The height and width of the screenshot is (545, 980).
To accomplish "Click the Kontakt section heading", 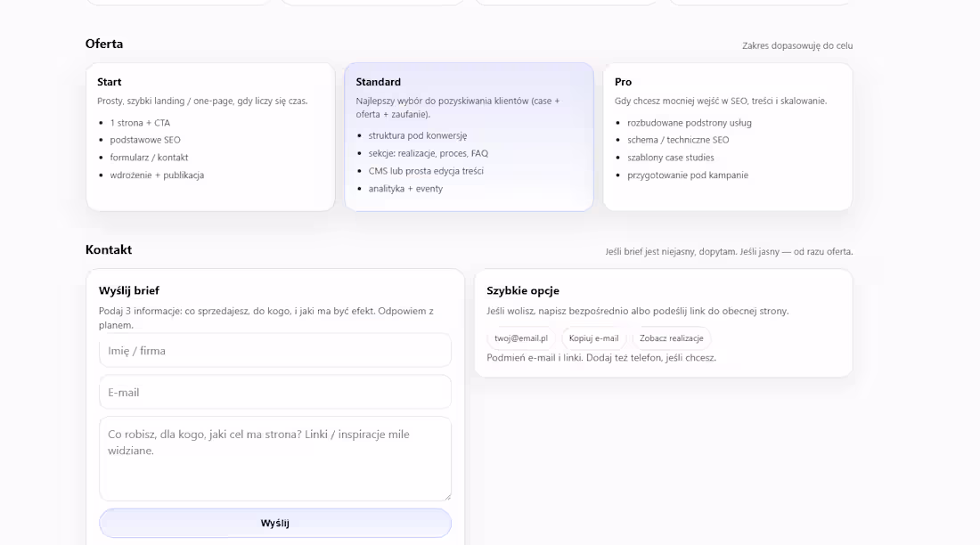I will pos(109,250).
